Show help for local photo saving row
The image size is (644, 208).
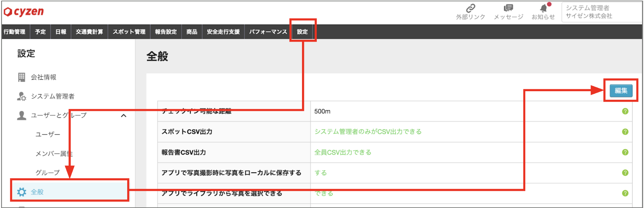click(625, 173)
